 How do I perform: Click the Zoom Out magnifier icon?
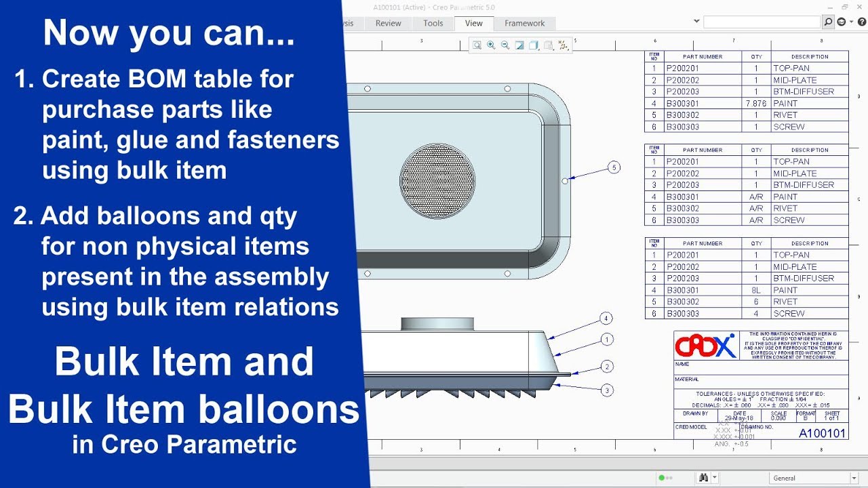pyautogui.click(x=505, y=45)
